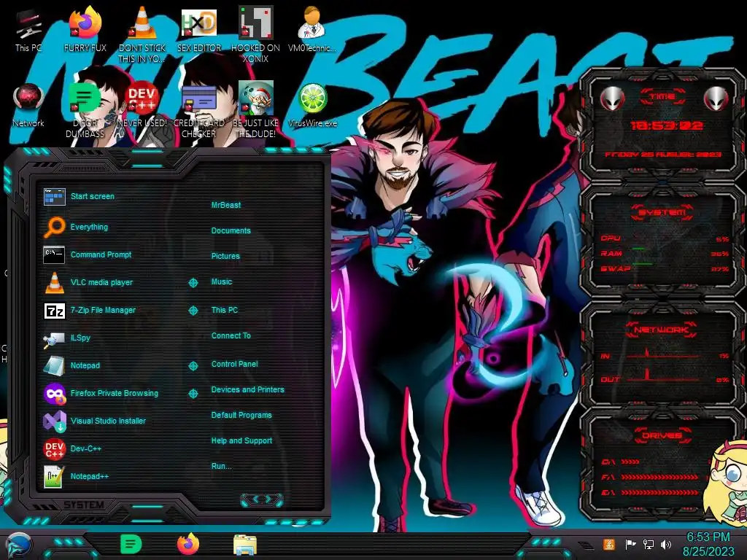This screenshot has height=560, width=747.
Task: Click the right alien head icon in TIME widget
Action: point(716,98)
